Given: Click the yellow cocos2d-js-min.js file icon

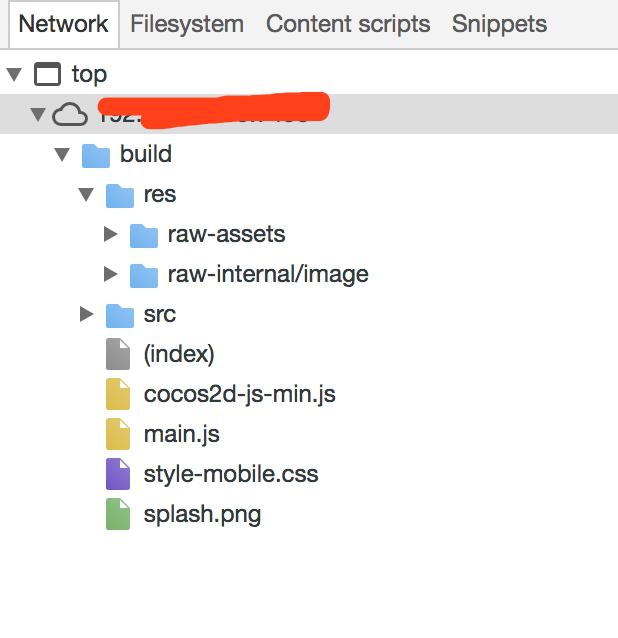Looking at the screenshot, I should 118,395.
